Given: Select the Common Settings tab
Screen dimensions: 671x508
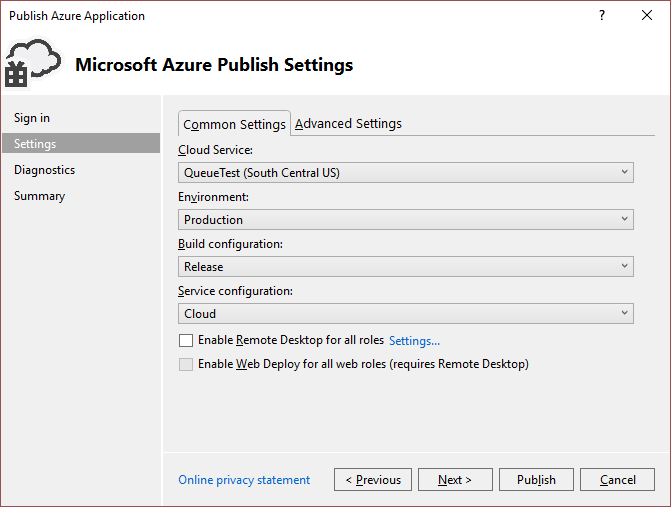Looking at the screenshot, I should pyautogui.click(x=234, y=124).
